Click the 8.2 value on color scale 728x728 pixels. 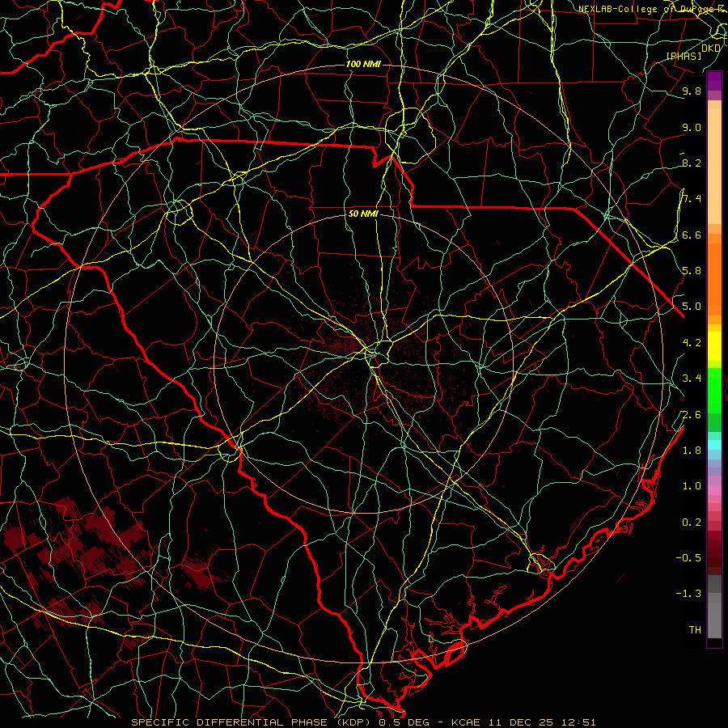coord(692,163)
